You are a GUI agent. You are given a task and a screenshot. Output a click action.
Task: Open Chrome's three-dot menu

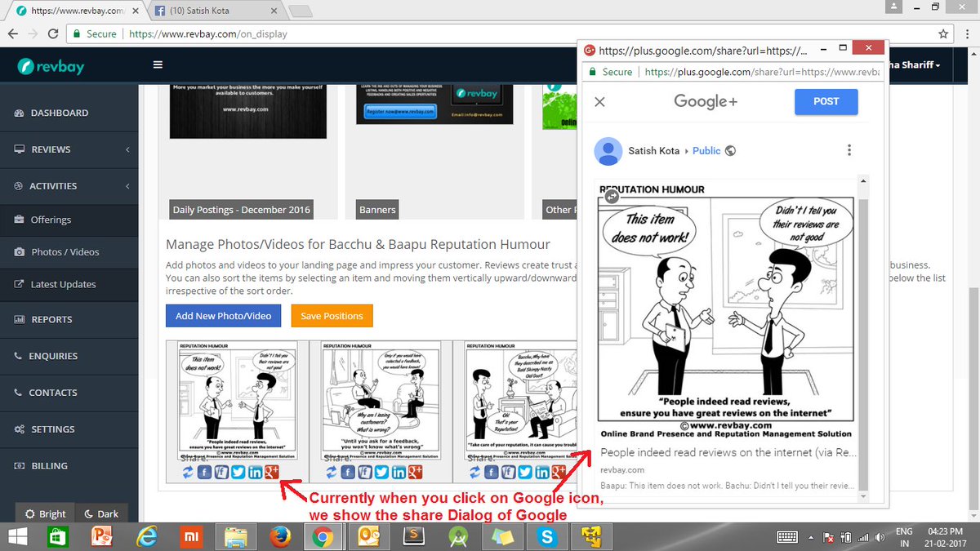(x=965, y=33)
